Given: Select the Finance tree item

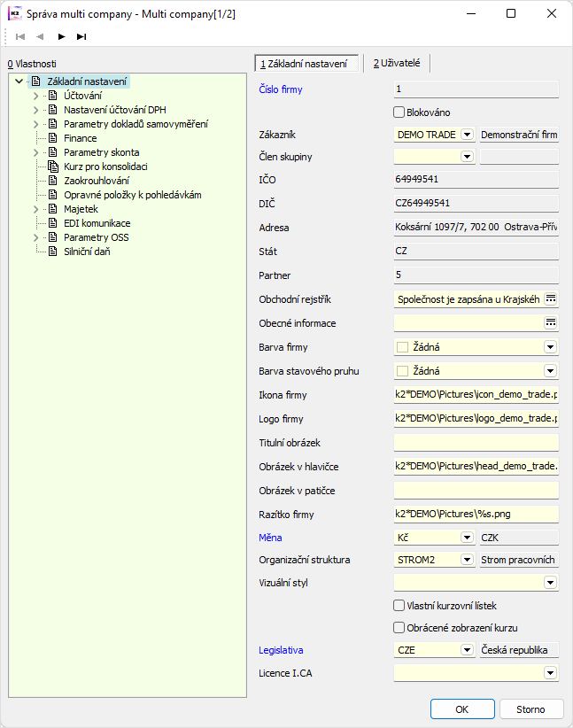Looking at the screenshot, I should (80, 138).
